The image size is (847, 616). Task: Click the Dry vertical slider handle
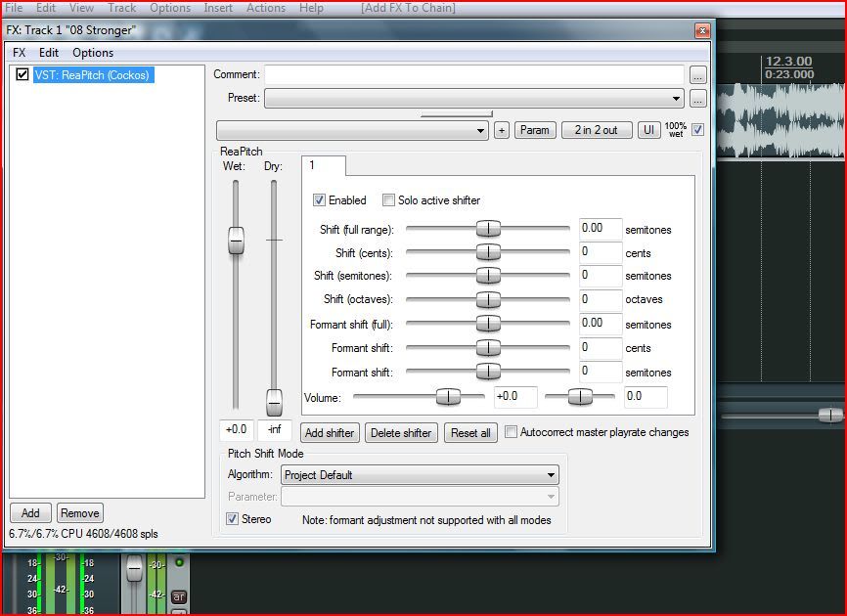pyautogui.click(x=275, y=402)
